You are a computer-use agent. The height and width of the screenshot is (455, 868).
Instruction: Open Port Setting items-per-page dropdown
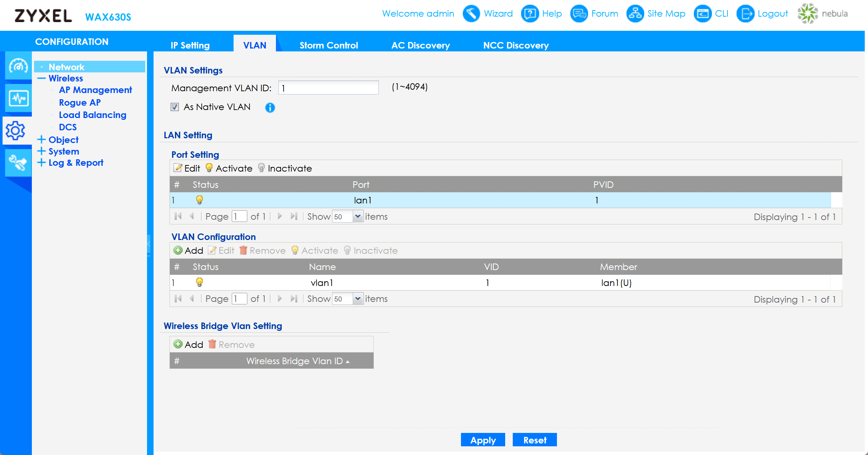coord(358,216)
